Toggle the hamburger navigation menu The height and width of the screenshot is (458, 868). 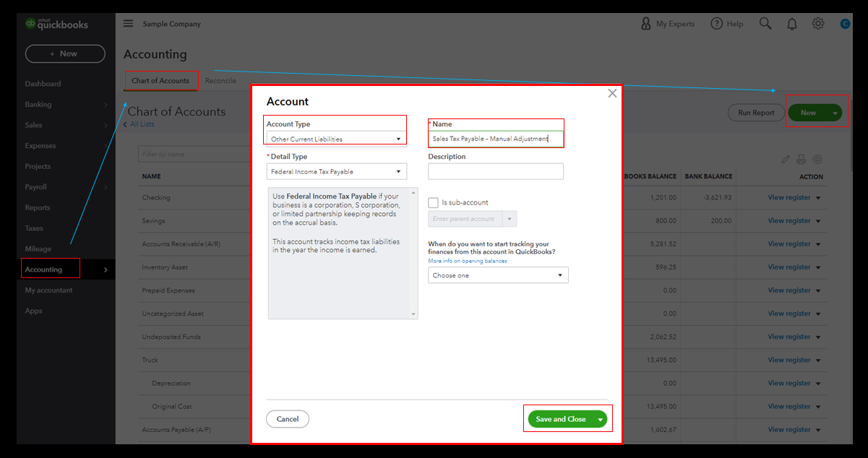[x=129, y=23]
